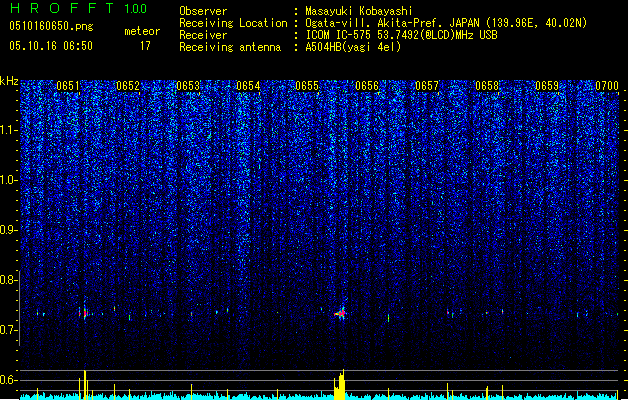
Task: Click the Receiving Location label
Action: (233, 23)
